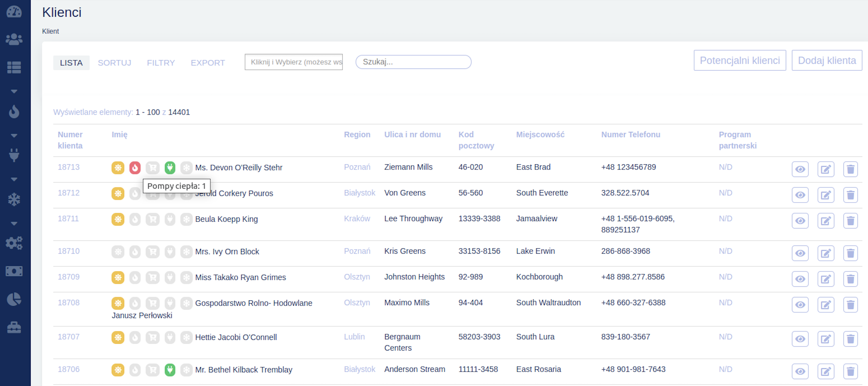View client 18706 with the eye icon
Viewport: 868px width, 386px height.
800,371
